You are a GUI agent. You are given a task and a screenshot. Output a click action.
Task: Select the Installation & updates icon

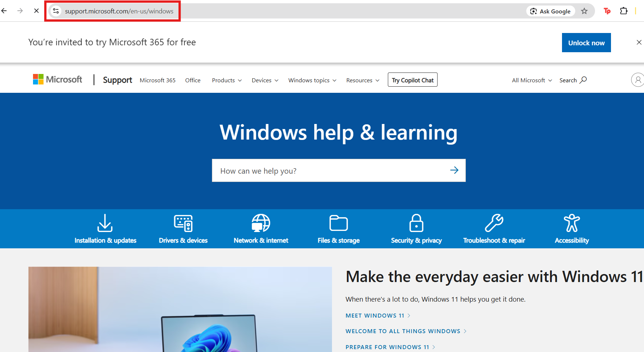click(105, 223)
